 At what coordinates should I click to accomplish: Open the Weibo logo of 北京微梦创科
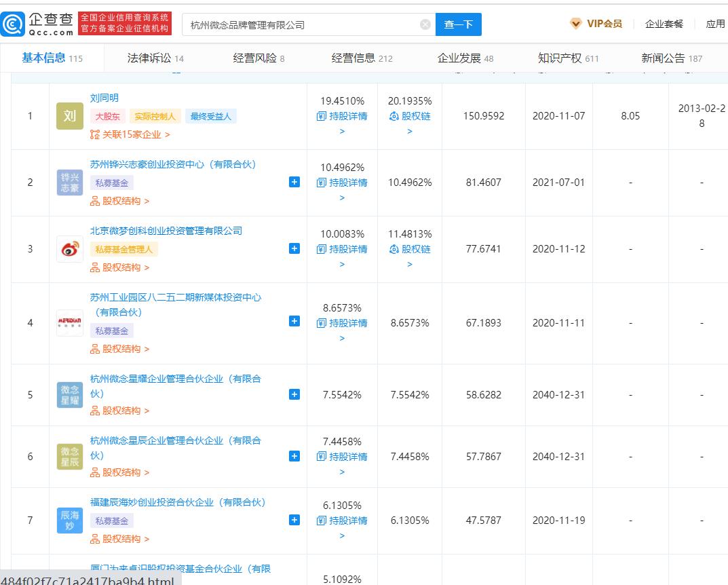click(70, 249)
